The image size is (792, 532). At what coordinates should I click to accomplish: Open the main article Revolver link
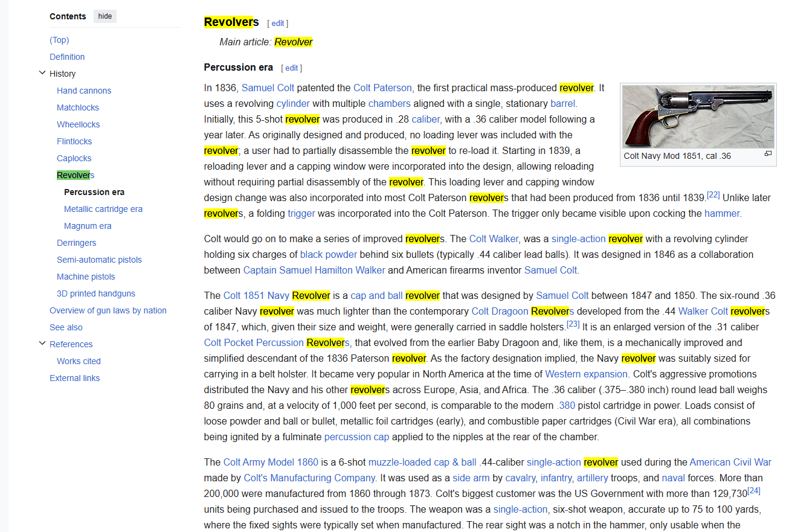click(x=294, y=42)
